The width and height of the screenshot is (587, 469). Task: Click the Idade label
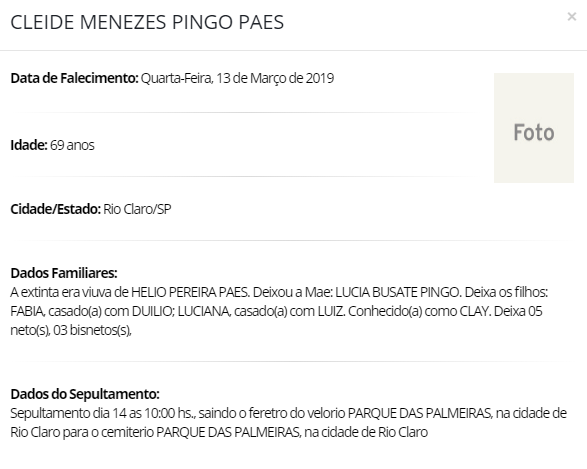(29, 145)
